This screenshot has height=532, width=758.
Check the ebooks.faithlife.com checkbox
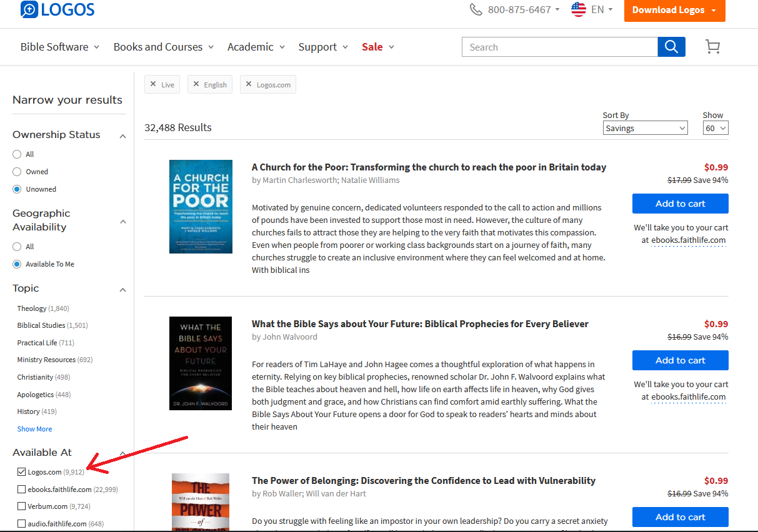pyautogui.click(x=22, y=489)
